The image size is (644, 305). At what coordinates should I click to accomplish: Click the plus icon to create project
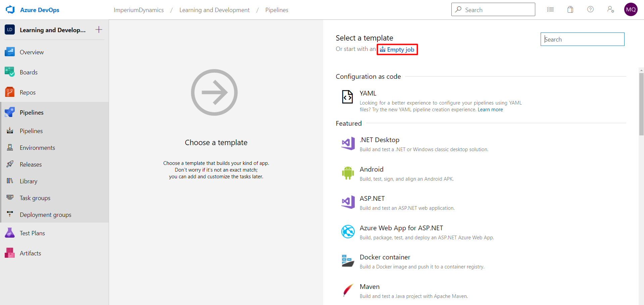coord(99,29)
